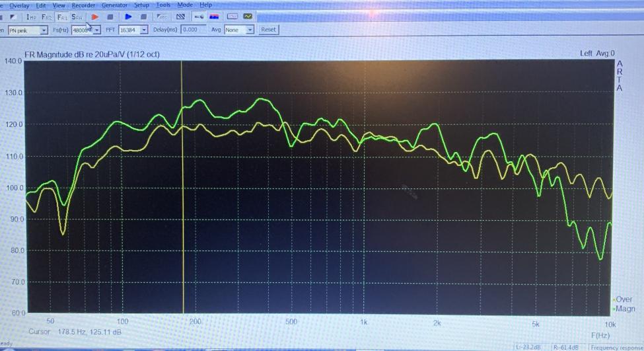
Task: Click the Frequency response status bar label
Action: click(616, 348)
